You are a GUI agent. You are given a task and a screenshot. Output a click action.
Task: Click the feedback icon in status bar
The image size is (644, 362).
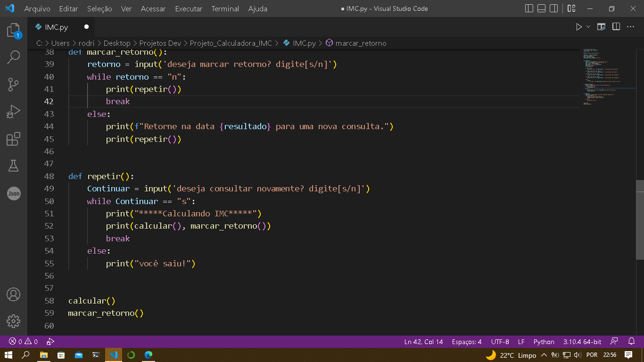tap(614, 342)
